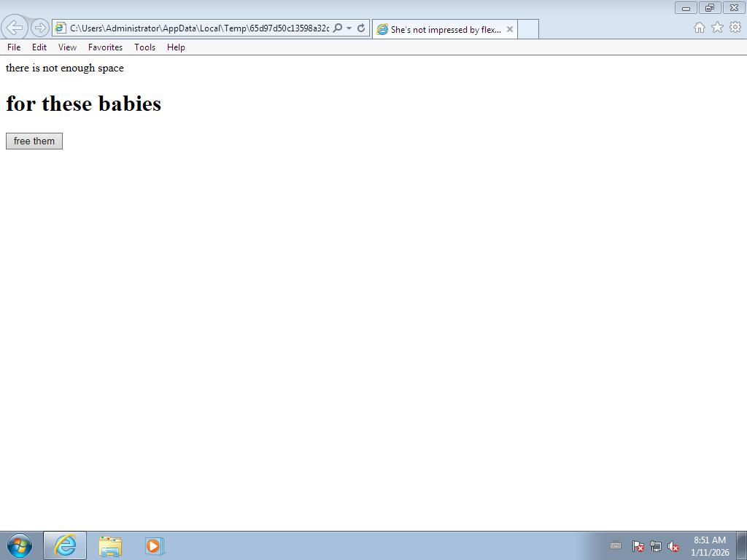Image resolution: width=747 pixels, height=560 pixels.
Task: Click the browser Forward arrow button
Action: pos(40,28)
